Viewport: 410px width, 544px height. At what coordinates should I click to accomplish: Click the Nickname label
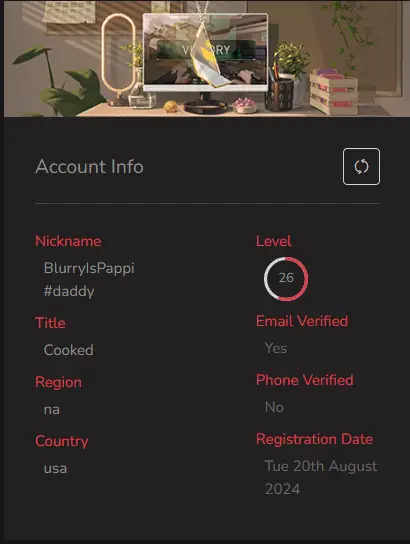[x=68, y=241]
